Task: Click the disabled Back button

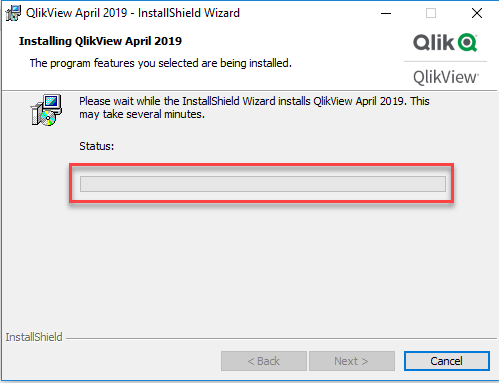Action: [x=264, y=361]
